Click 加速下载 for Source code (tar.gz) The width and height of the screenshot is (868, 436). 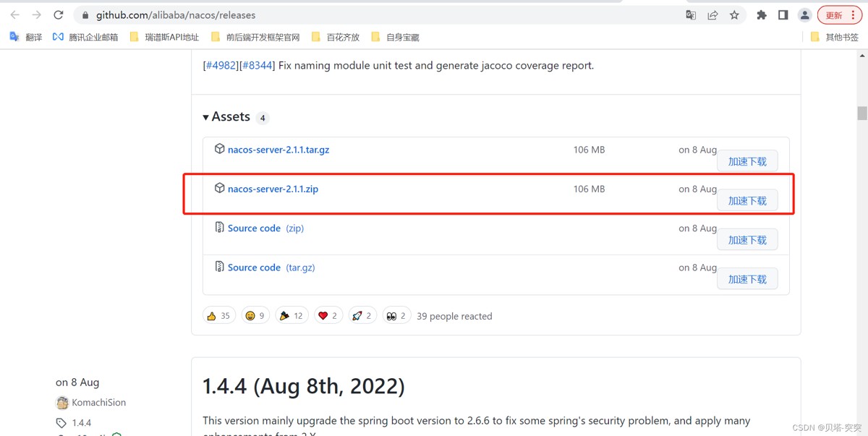tap(747, 279)
